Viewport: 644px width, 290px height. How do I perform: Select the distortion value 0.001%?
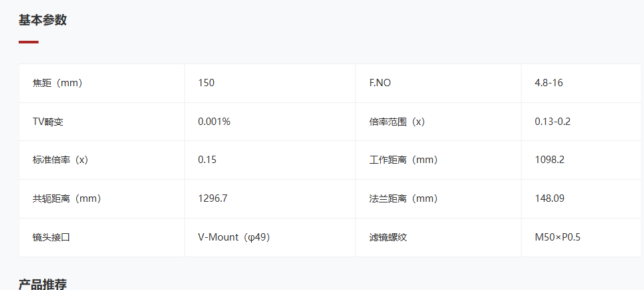(214, 122)
